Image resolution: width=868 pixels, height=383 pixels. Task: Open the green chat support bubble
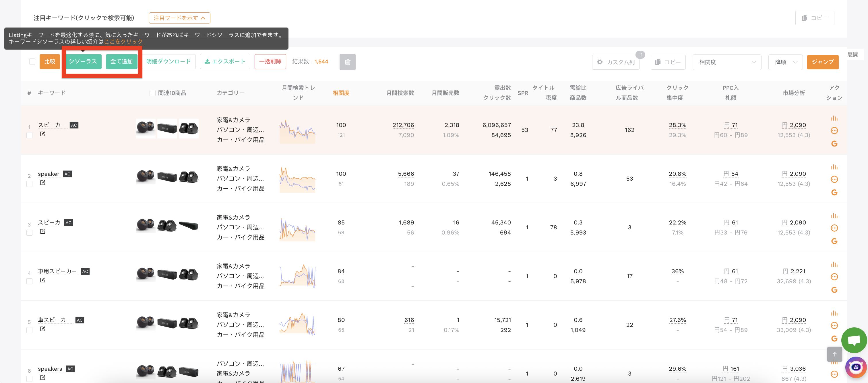pos(854,340)
